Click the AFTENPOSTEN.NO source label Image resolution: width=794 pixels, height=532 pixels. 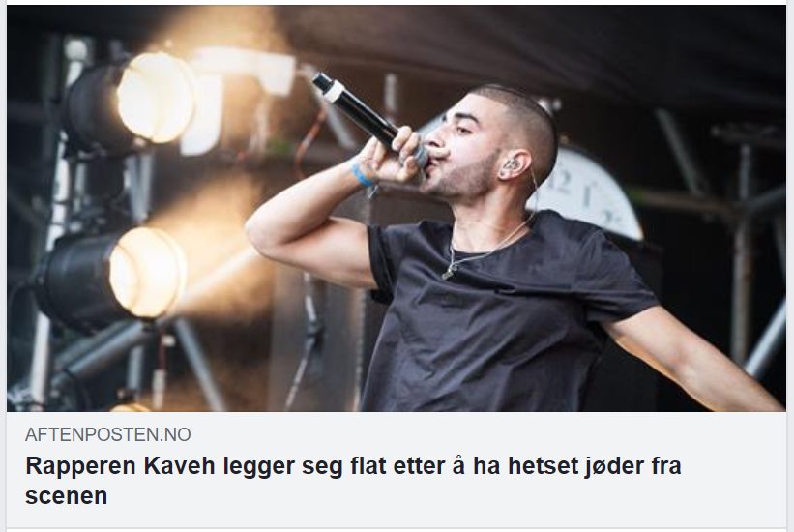pos(108,434)
